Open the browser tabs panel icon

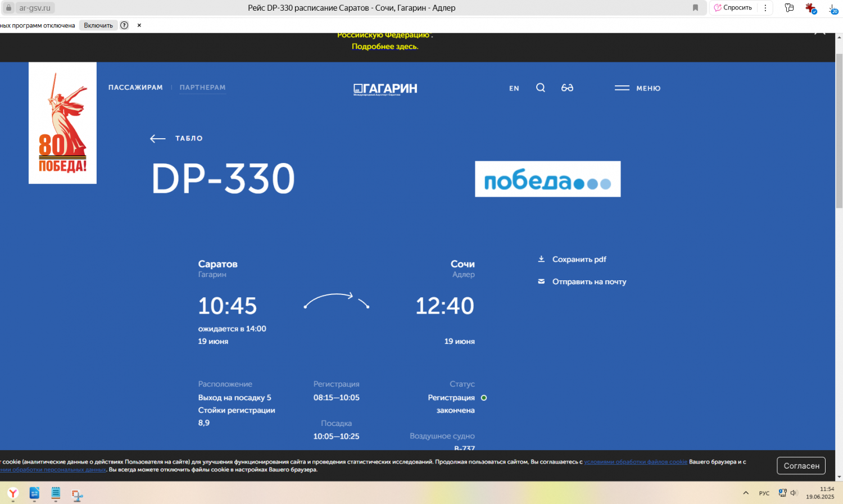tap(789, 8)
